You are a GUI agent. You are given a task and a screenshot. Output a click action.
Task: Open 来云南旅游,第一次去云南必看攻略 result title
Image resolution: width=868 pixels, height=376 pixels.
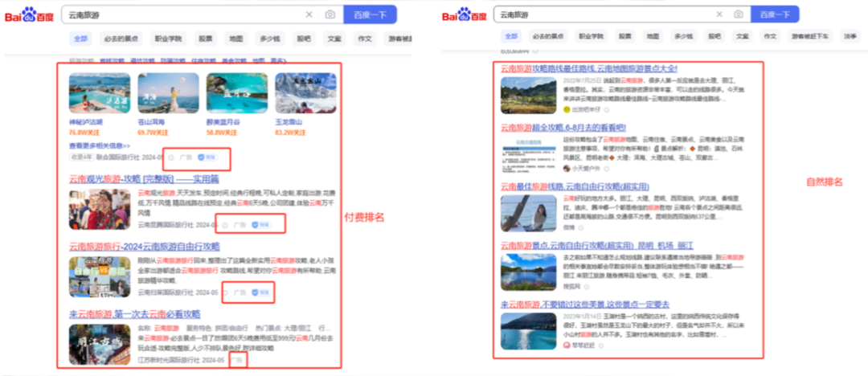click(x=134, y=314)
